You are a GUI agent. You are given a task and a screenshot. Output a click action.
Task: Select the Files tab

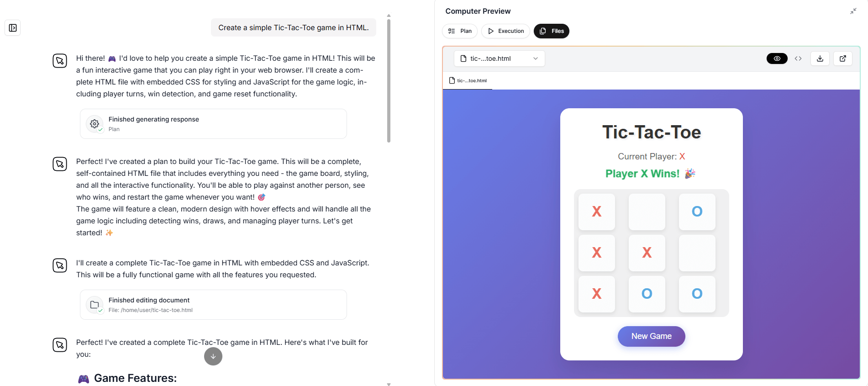[552, 31]
